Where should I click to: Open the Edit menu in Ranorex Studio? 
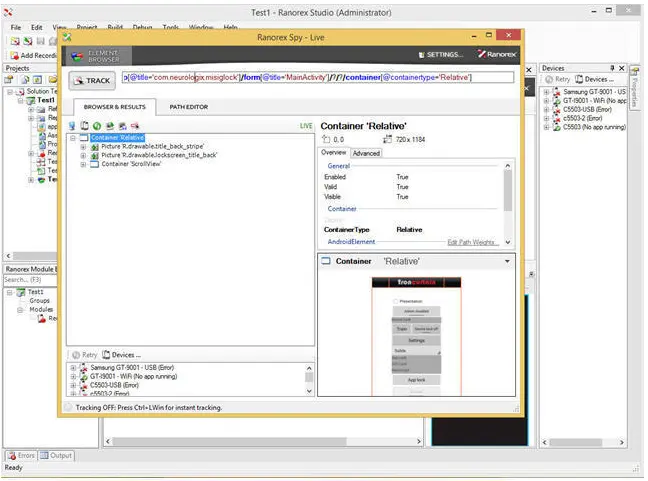pyautogui.click(x=36, y=27)
